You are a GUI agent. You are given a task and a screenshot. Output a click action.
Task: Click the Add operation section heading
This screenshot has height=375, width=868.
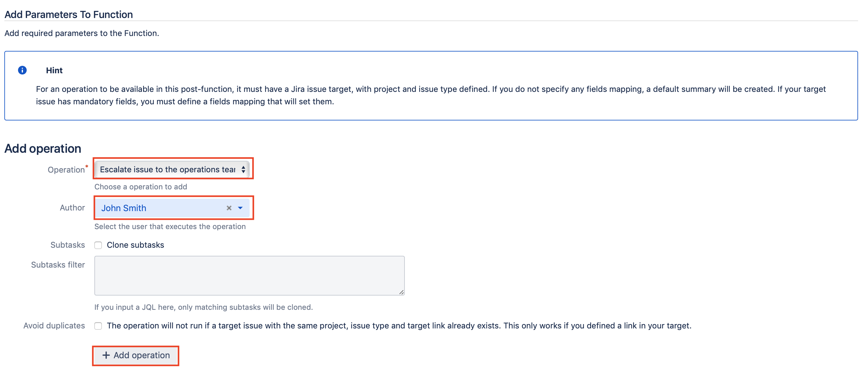(43, 148)
